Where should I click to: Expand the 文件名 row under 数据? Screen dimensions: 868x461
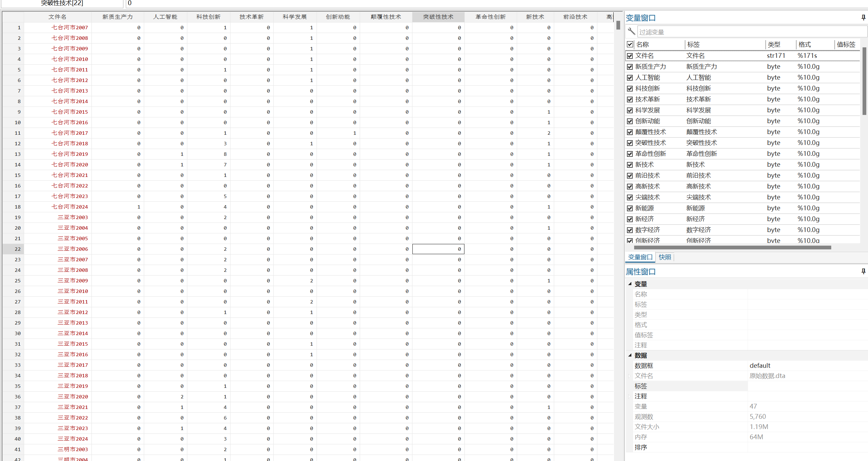coord(629,376)
